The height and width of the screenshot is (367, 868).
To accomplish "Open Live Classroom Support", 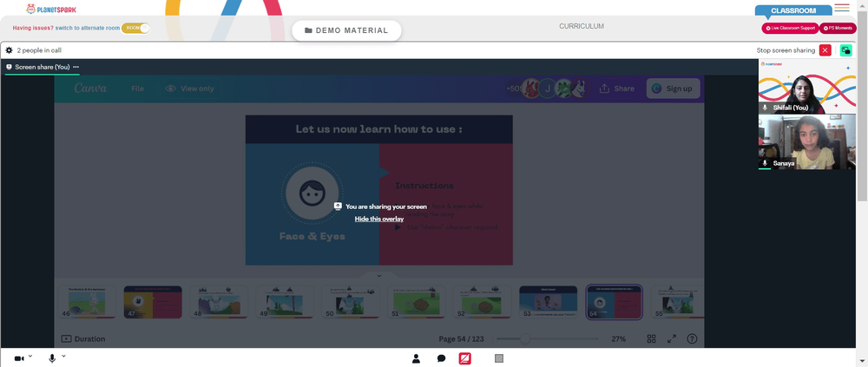I will (790, 28).
